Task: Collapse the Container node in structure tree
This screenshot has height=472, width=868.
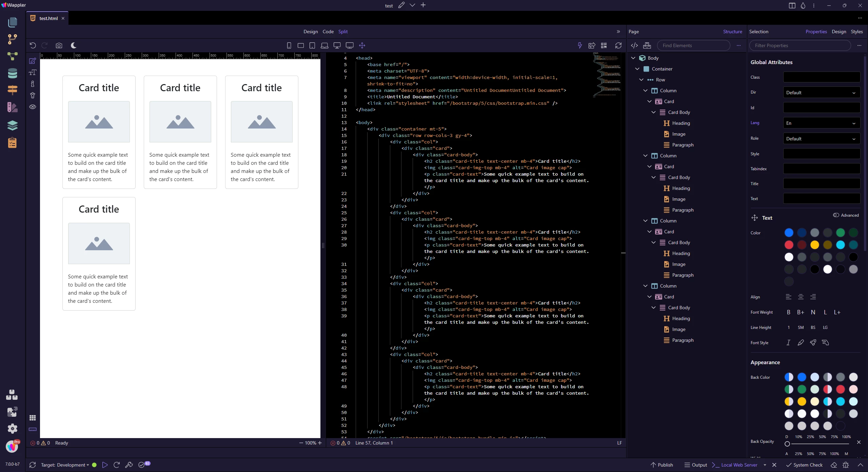Action: (637, 69)
